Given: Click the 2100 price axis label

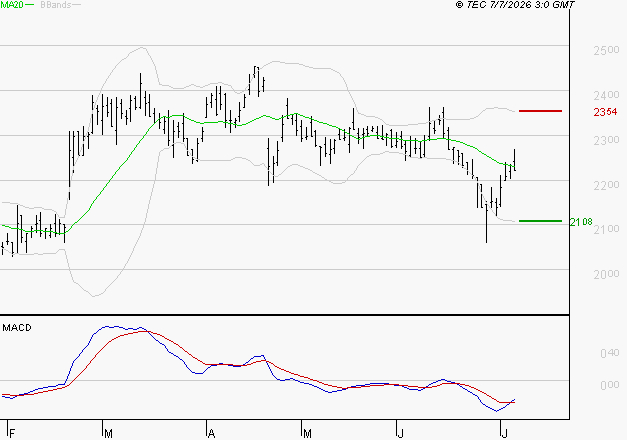Looking at the screenshot, I should (606, 229).
